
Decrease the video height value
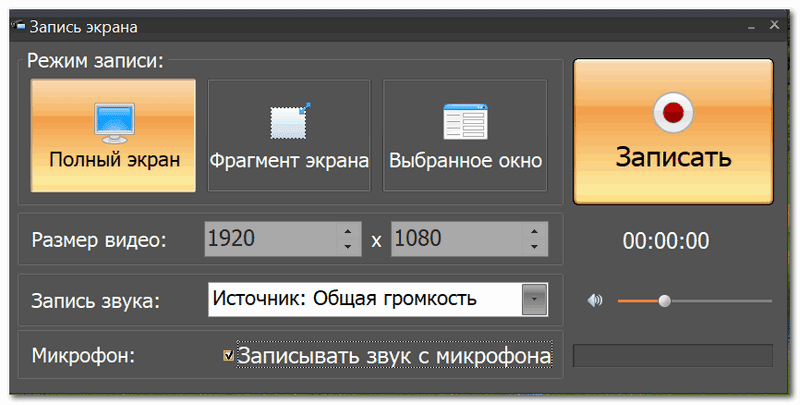[x=535, y=247]
